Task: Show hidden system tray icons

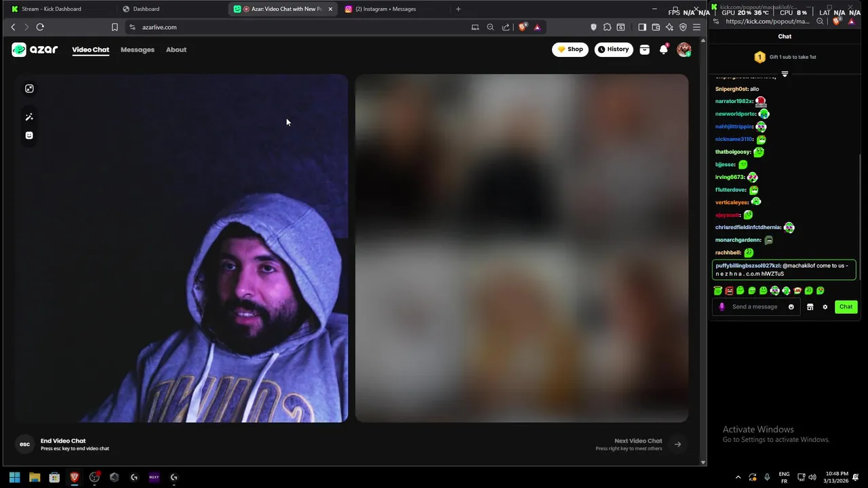Action: [738, 477]
